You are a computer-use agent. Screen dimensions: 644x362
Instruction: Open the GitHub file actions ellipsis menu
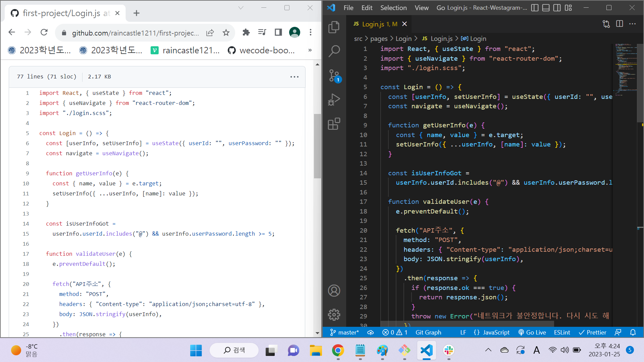tap(294, 77)
